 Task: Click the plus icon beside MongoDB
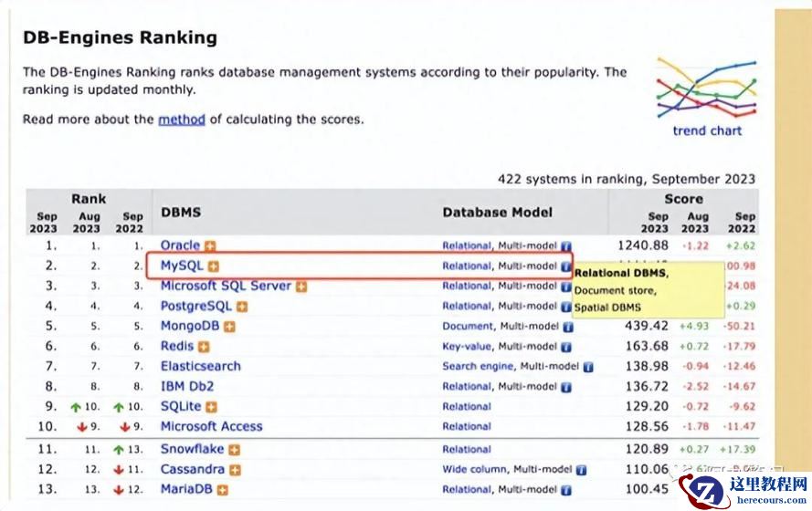click(229, 327)
